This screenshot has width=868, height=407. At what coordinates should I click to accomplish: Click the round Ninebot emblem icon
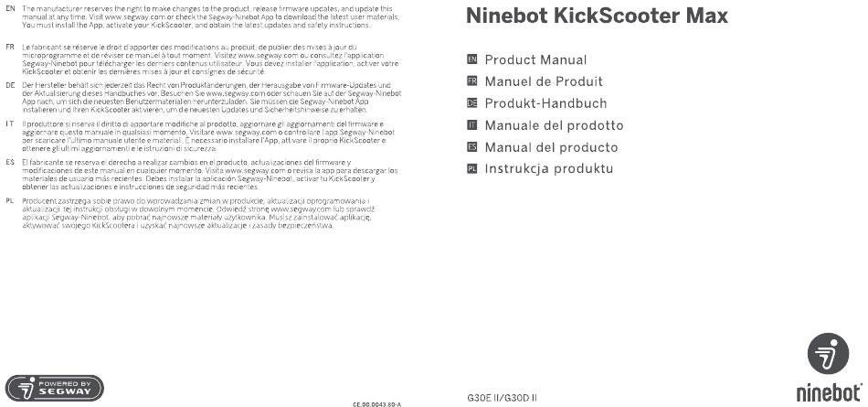tap(828, 354)
